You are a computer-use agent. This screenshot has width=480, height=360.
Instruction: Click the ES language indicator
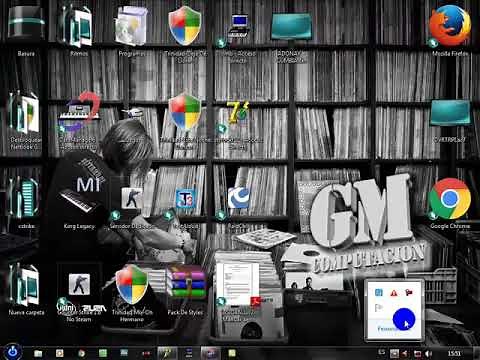(x=382, y=352)
